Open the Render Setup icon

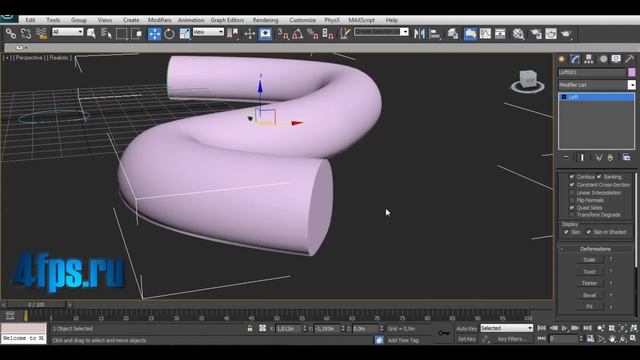(x=536, y=34)
